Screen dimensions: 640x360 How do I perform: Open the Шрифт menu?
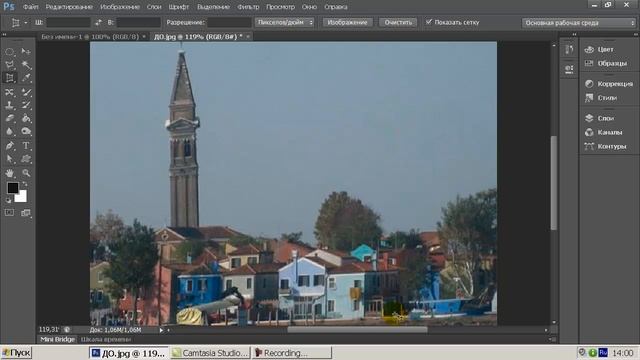[x=179, y=7]
